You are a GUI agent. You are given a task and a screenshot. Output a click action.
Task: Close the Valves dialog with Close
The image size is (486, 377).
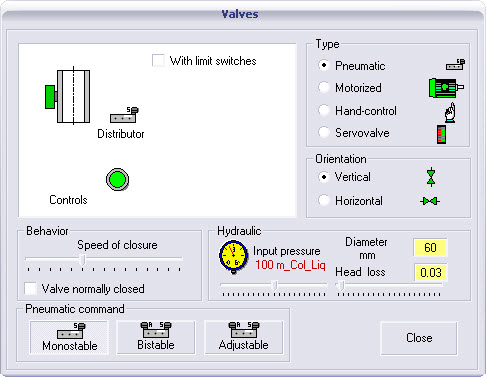click(419, 338)
